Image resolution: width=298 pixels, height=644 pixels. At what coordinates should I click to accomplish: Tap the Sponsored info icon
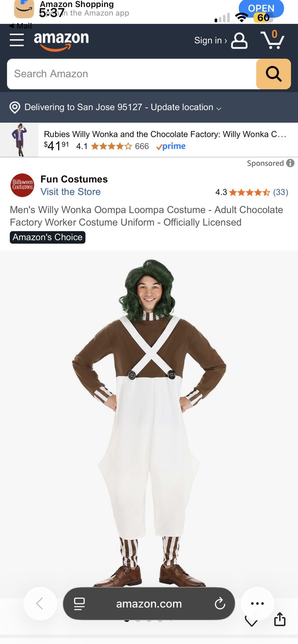pyautogui.click(x=290, y=163)
